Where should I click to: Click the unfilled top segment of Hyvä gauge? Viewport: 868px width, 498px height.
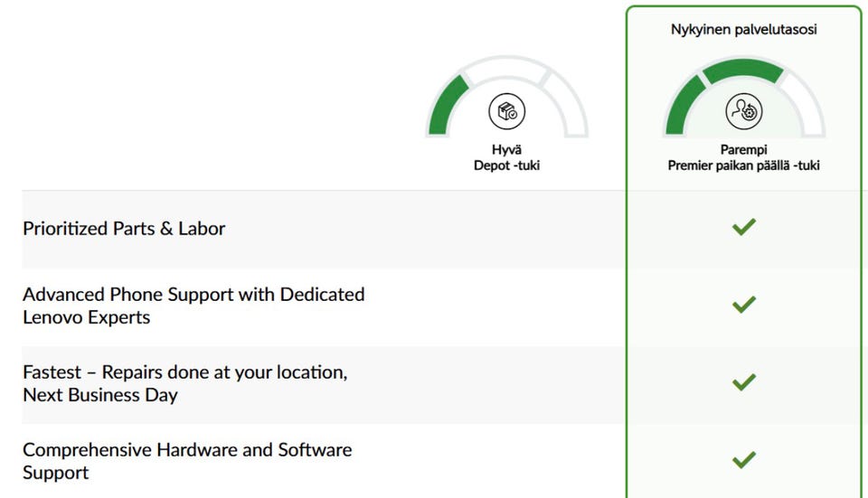507,68
